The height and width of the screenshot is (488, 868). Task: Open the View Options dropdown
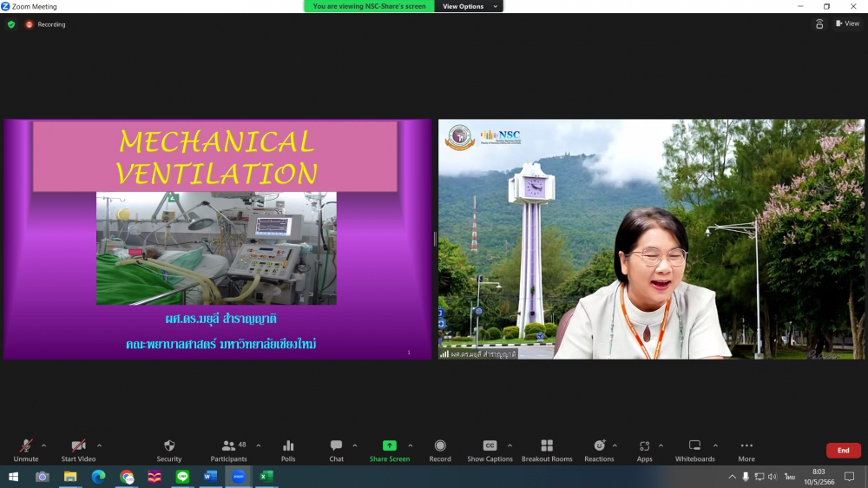[470, 6]
